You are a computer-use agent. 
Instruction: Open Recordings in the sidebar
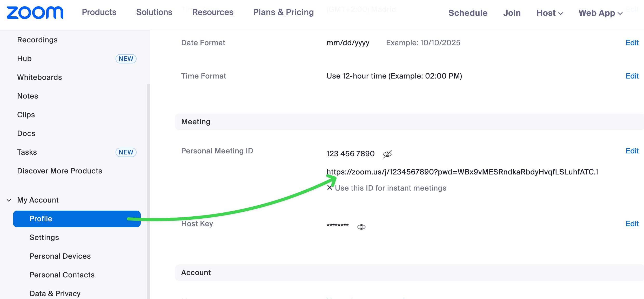tap(37, 40)
